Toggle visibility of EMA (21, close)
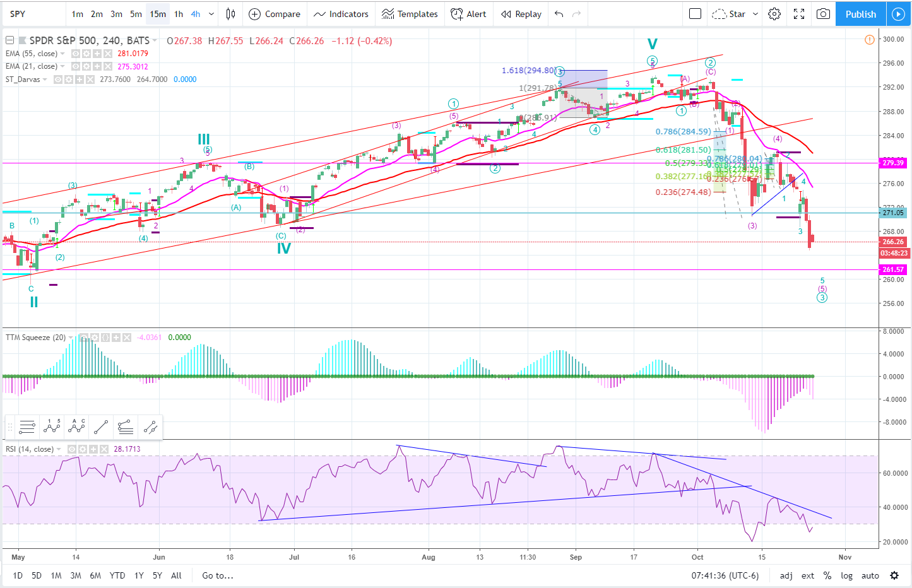The width and height of the screenshot is (912, 588). coord(76,66)
